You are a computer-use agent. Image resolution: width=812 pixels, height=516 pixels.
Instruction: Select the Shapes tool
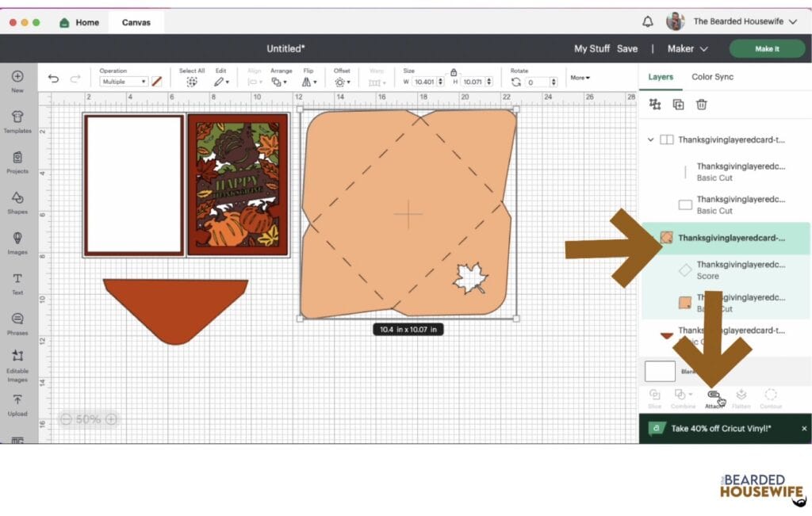17,202
